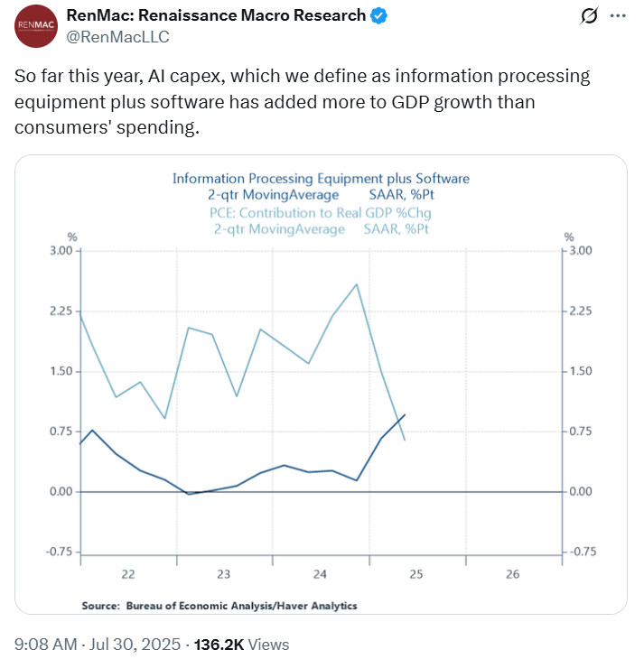Click the 3.00 label on left axis
The height and width of the screenshot is (659, 644).
tap(60, 251)
